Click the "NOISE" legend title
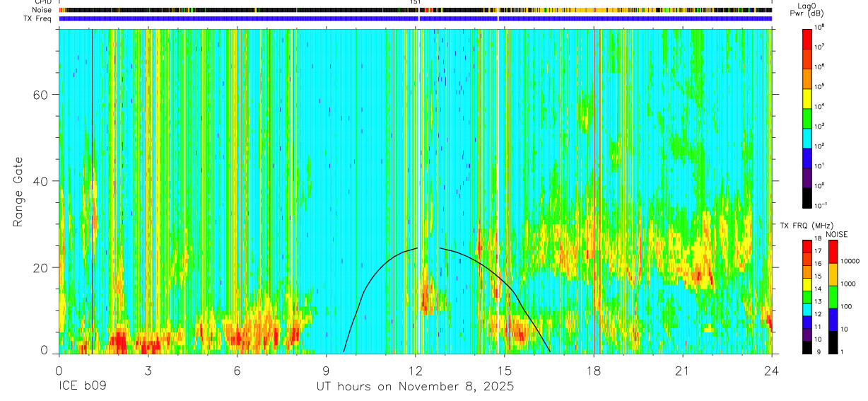 point(836,234)
